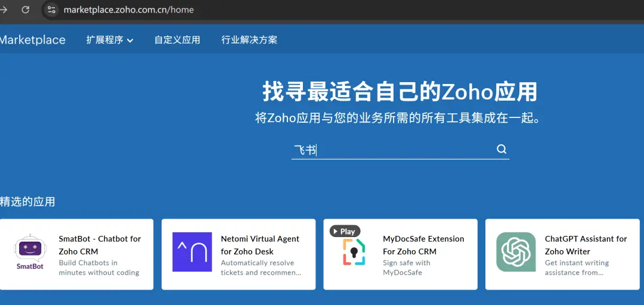
Task: Click the 找寻最适合自己的Zoho应用 headline
Action: point(400,92)
